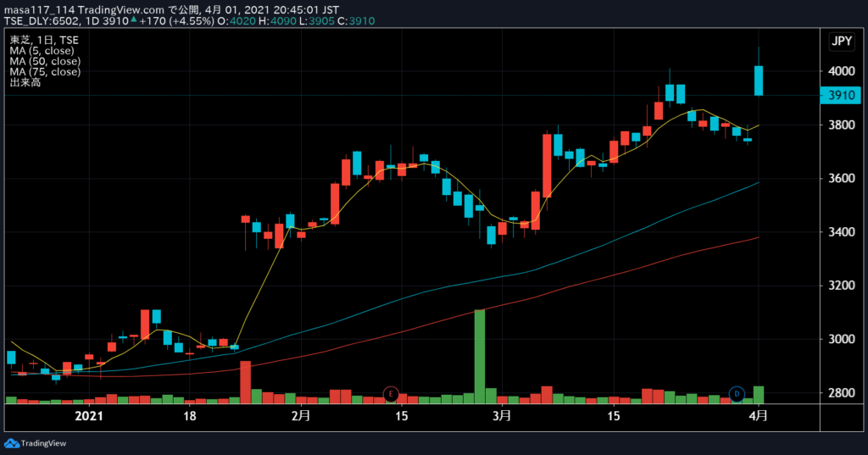Click the 4000 price axis label

(842, 71)
